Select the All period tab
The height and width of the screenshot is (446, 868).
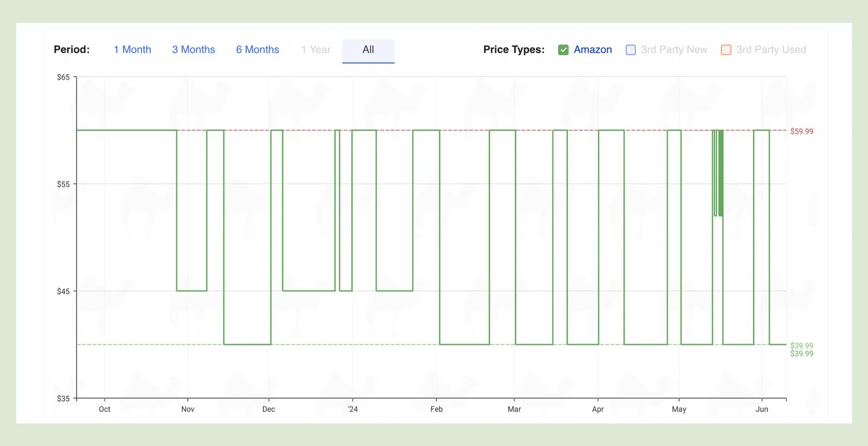[368, 50]
